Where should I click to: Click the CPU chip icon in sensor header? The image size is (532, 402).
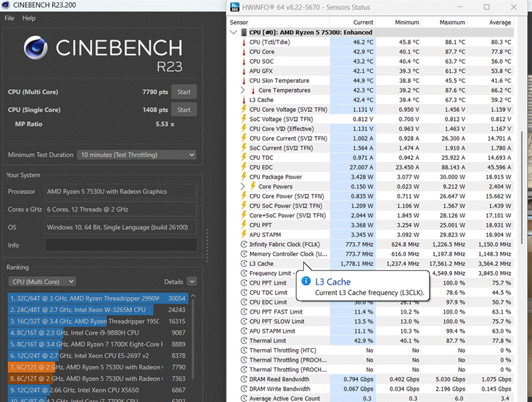[x=244, y=32]
